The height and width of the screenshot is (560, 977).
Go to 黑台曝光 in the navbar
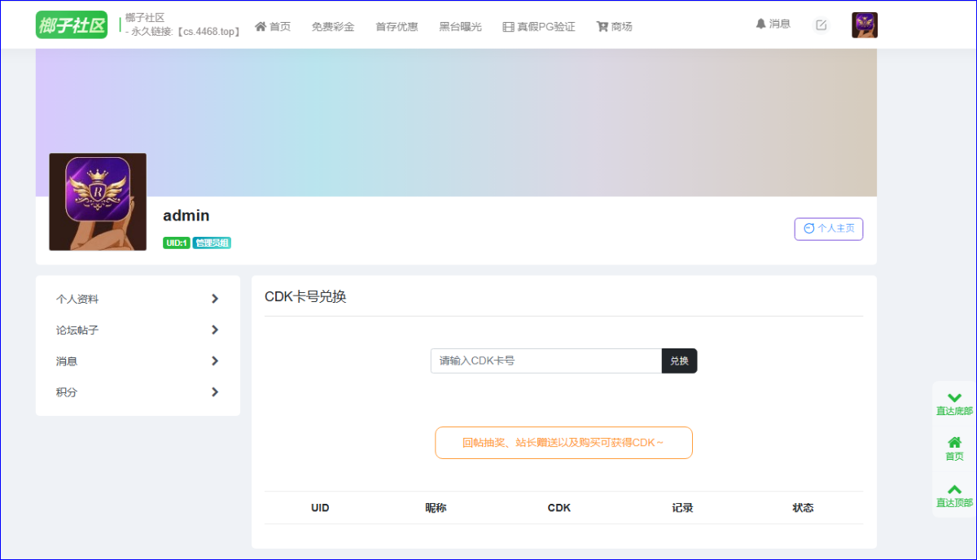point(460,27)
